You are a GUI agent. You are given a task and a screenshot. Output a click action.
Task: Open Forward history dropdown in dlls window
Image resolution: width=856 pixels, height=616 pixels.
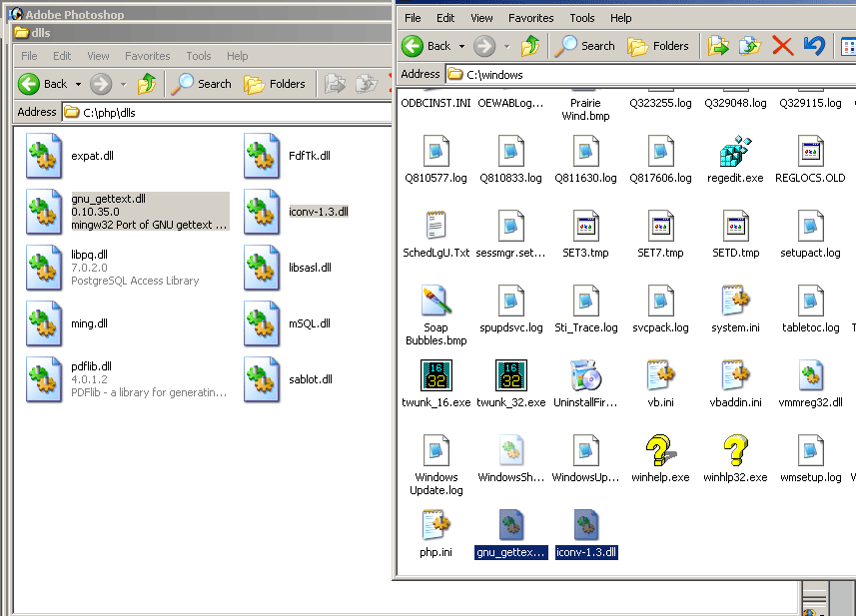click(124, 84)
